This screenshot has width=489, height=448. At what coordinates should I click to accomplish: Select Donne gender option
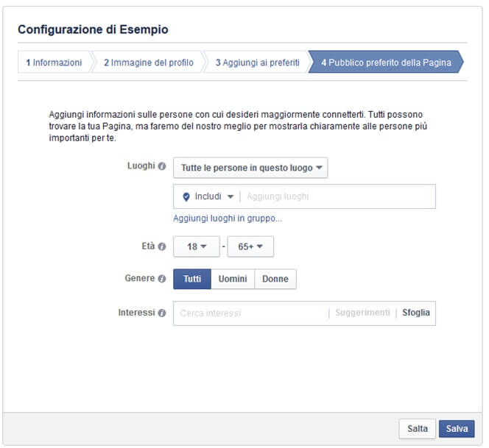tap(275, 279)
